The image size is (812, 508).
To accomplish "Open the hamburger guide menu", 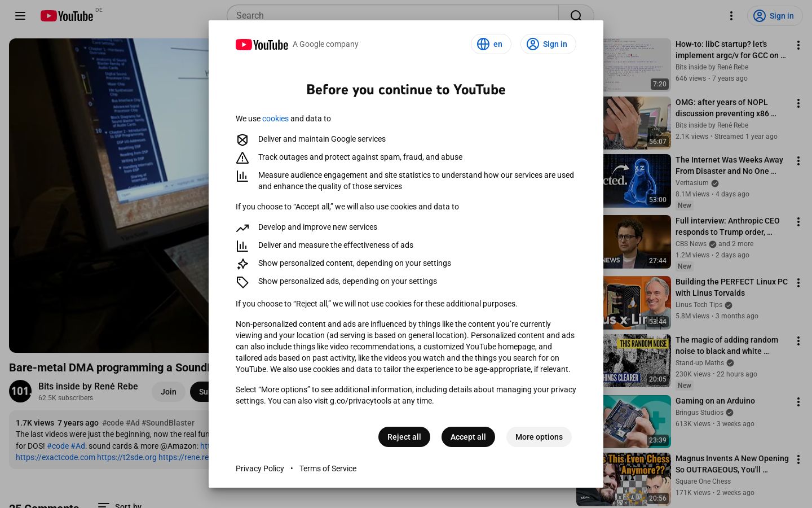I will click(x=20, y=16).
